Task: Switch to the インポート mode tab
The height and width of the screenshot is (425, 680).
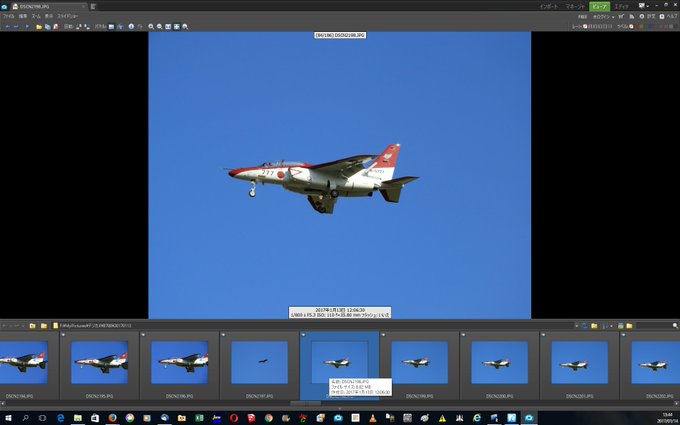Action: click(x=549, y=7)
